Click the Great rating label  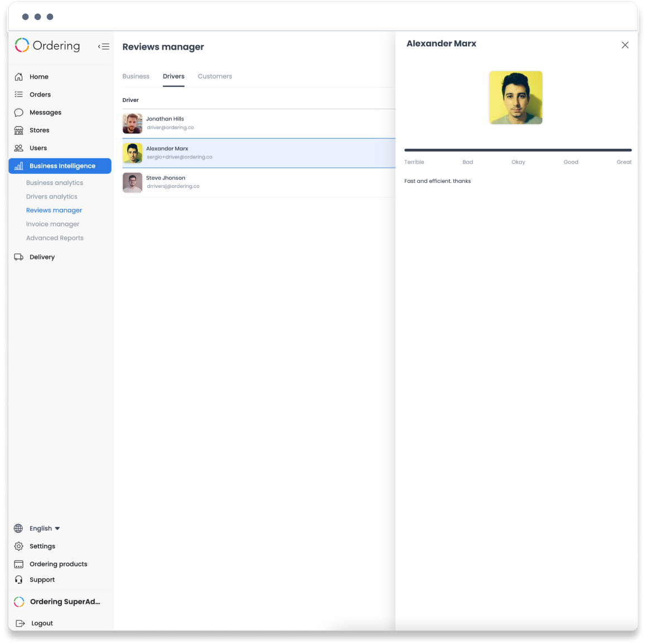pos(624,162)
